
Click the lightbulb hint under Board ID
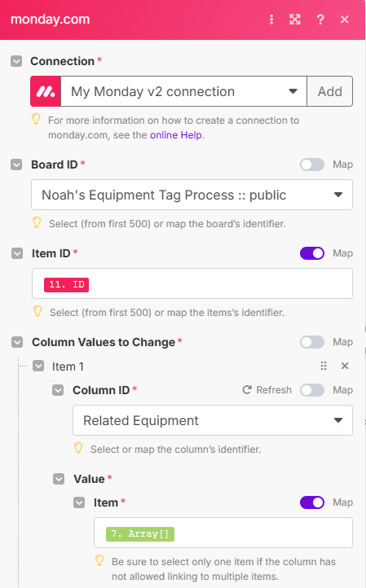click(x=37, y=223)
